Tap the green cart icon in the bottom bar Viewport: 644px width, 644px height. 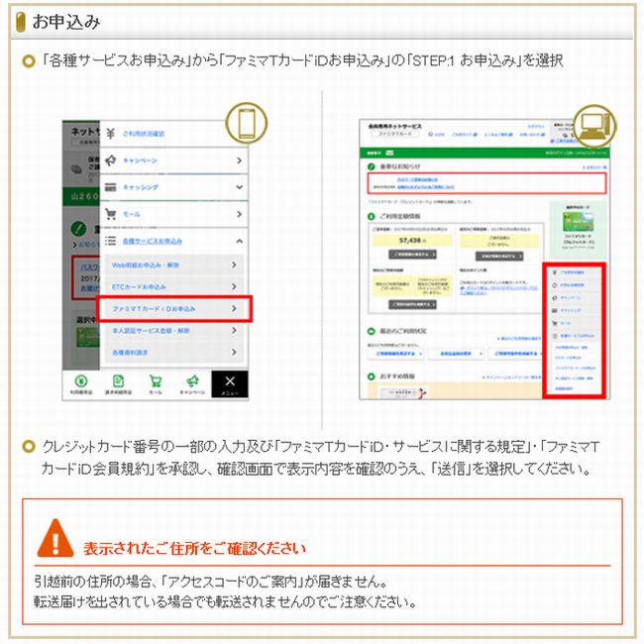pyautogui.click(x=156, y=381)
